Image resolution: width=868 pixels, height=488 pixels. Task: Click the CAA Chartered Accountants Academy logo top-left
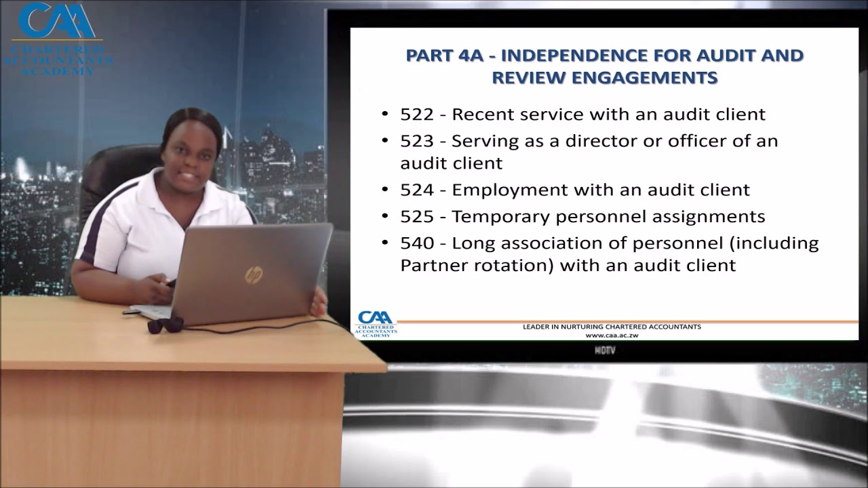coord(60,39)
